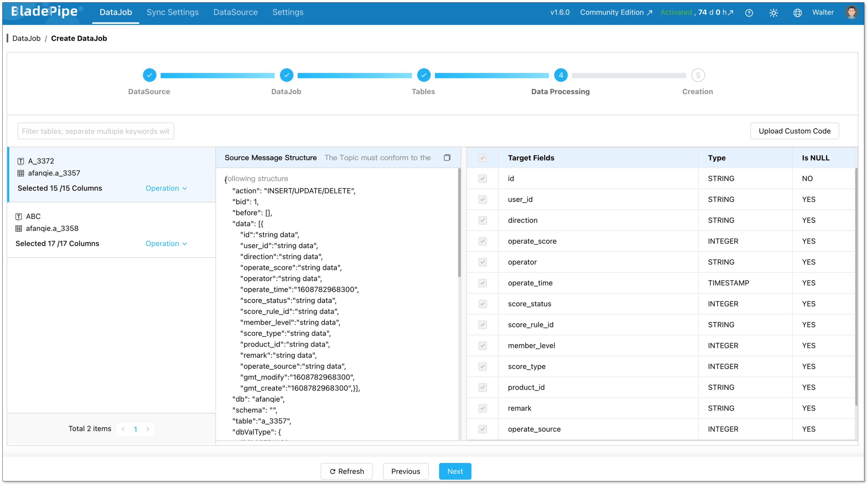Copy the source message structure
The width and height of the screenshot is (868, 485).
(447, 157)
